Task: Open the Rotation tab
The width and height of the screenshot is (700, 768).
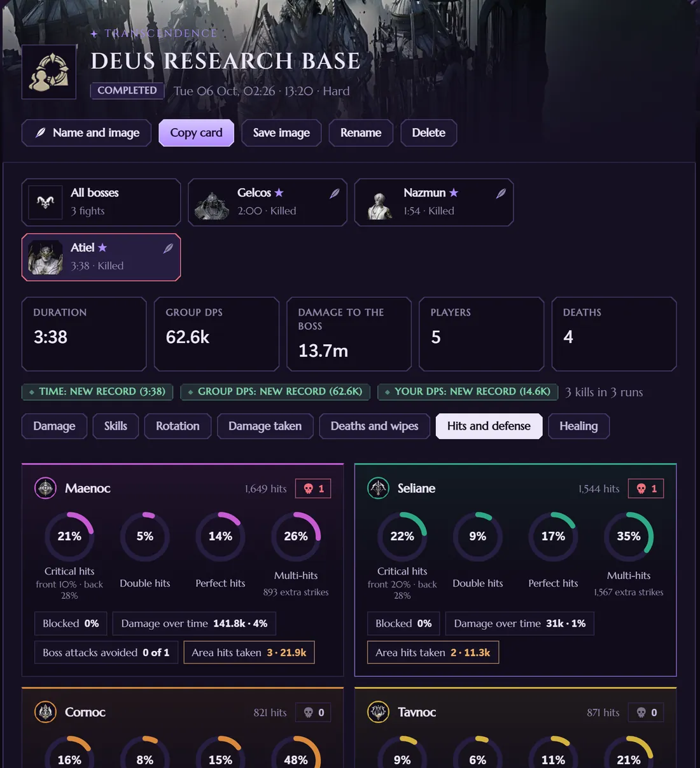Action: pos(178,426)
